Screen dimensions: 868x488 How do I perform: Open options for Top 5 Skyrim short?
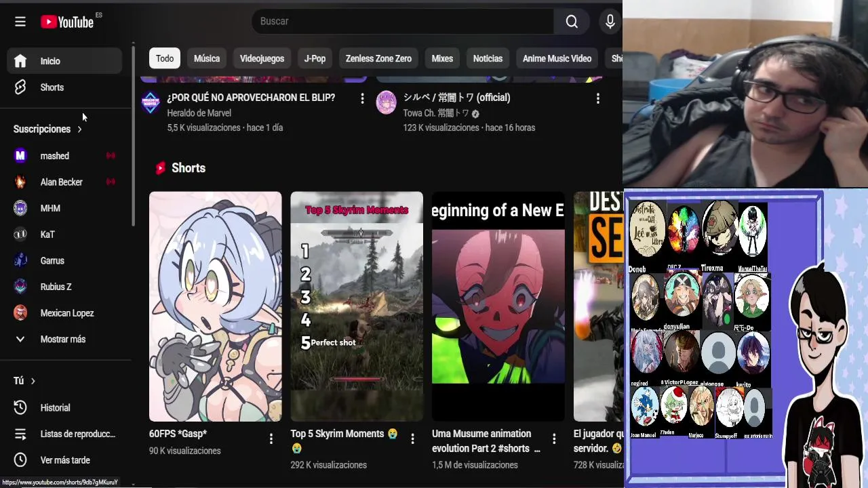[412, 439]
